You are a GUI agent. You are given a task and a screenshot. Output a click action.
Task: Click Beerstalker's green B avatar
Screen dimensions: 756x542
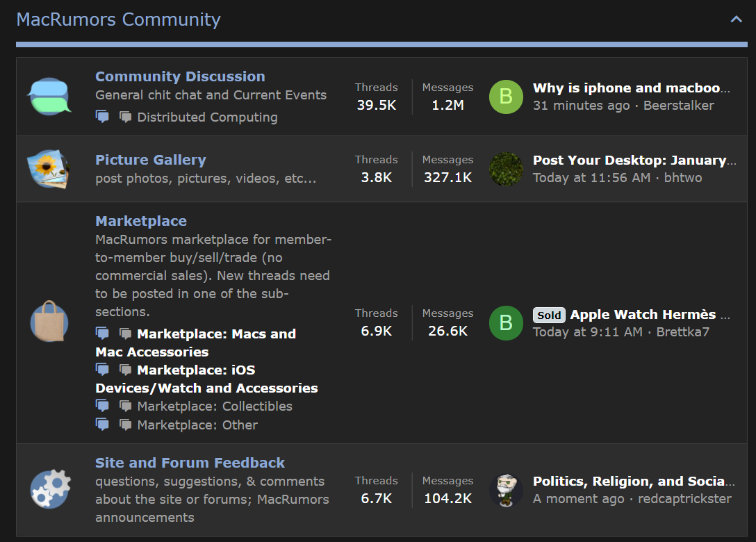(506, 97)
